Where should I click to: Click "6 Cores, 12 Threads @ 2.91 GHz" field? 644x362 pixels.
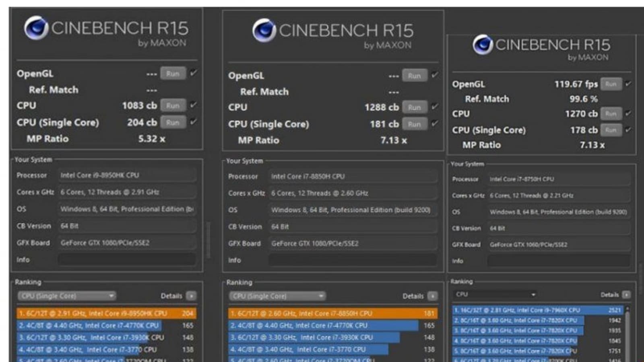(x=127, y=192)
